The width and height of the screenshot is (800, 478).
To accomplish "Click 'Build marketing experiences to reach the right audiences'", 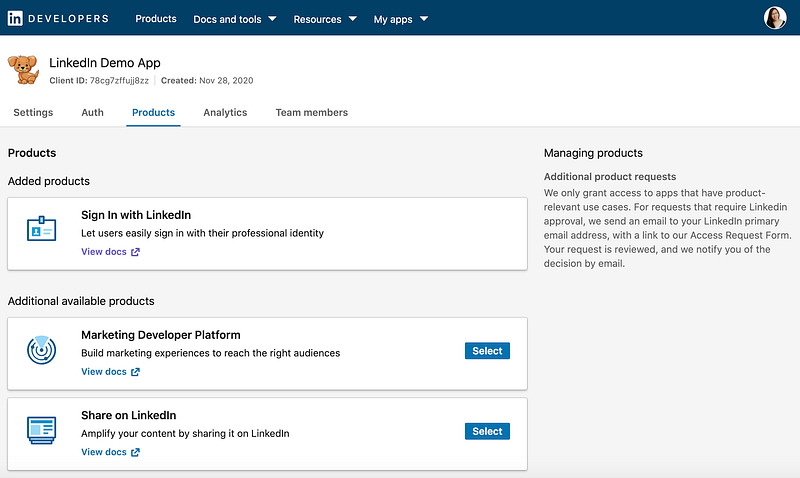I will pyautogui.click(x=210, y=353).
